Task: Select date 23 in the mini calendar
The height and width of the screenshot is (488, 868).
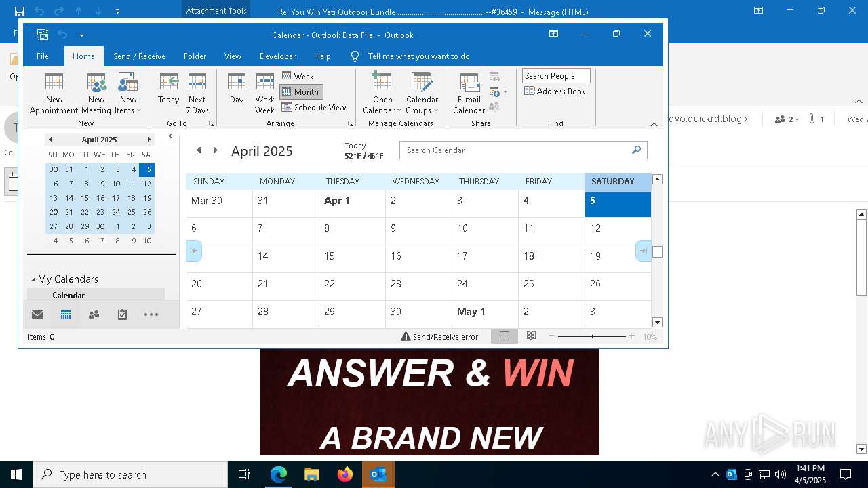Action: 100,212
